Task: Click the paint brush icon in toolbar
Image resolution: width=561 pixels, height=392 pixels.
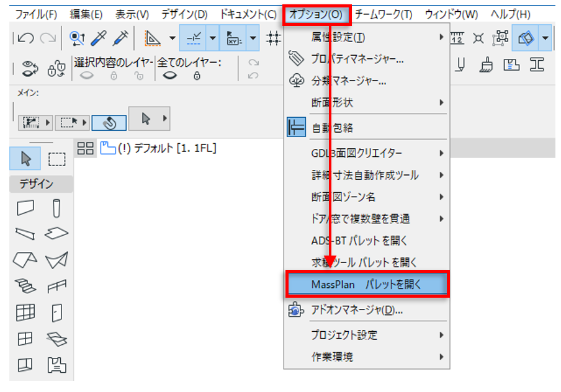Action: 486,66
